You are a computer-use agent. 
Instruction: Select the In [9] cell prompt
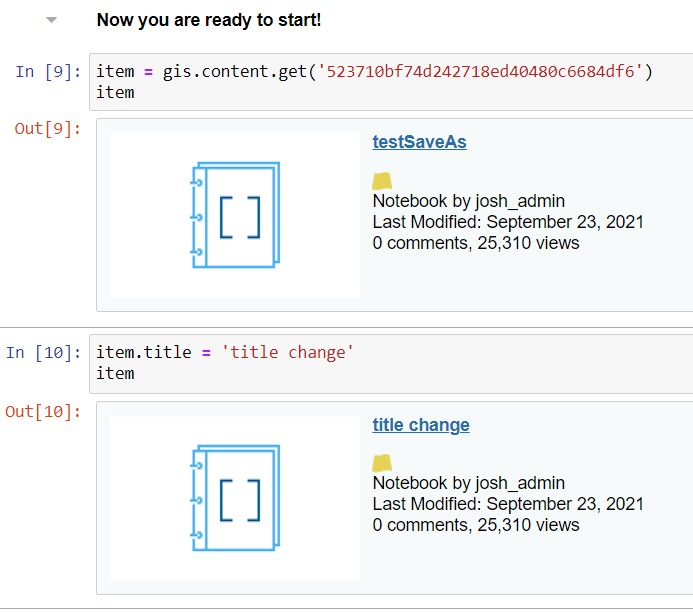tap(48, 72)
